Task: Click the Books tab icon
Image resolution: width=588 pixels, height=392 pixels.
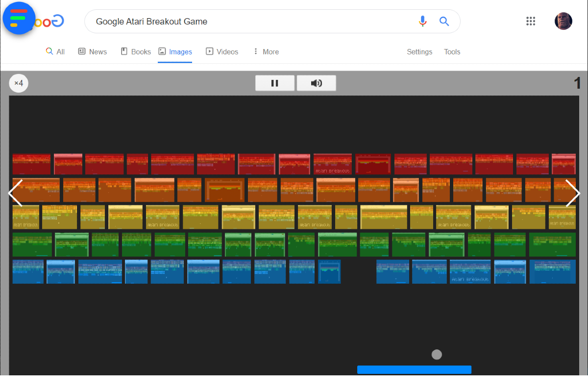Action: tap(124, 51)
